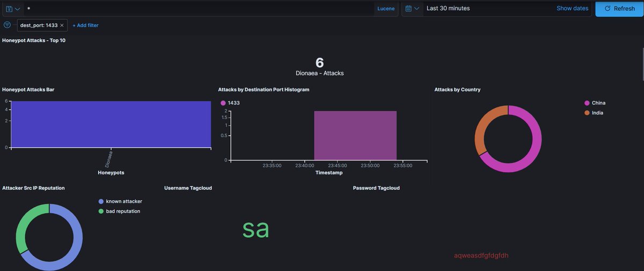Refresh the dashboard data
This screenshot has width=644, height=271.
[x=619, y=9]
